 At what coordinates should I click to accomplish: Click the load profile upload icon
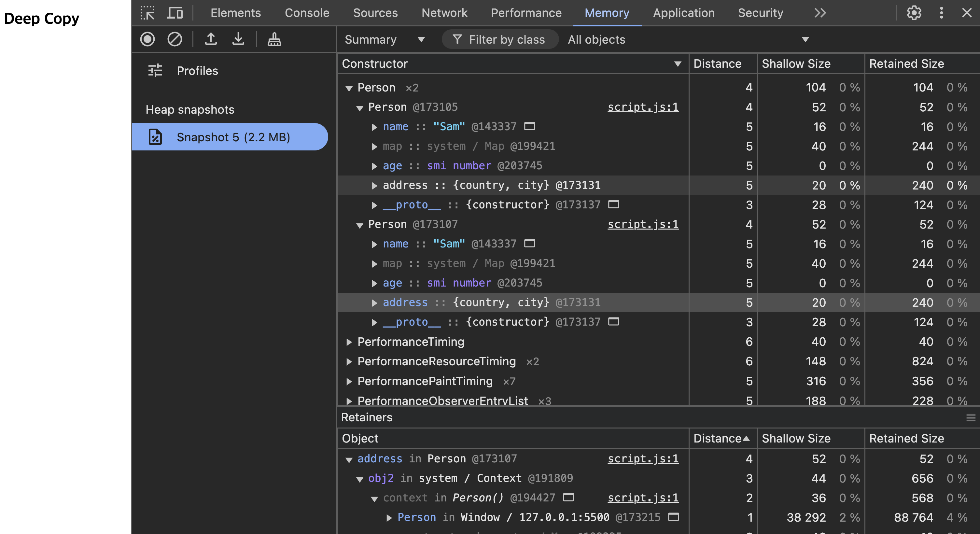tap(211, 39)
